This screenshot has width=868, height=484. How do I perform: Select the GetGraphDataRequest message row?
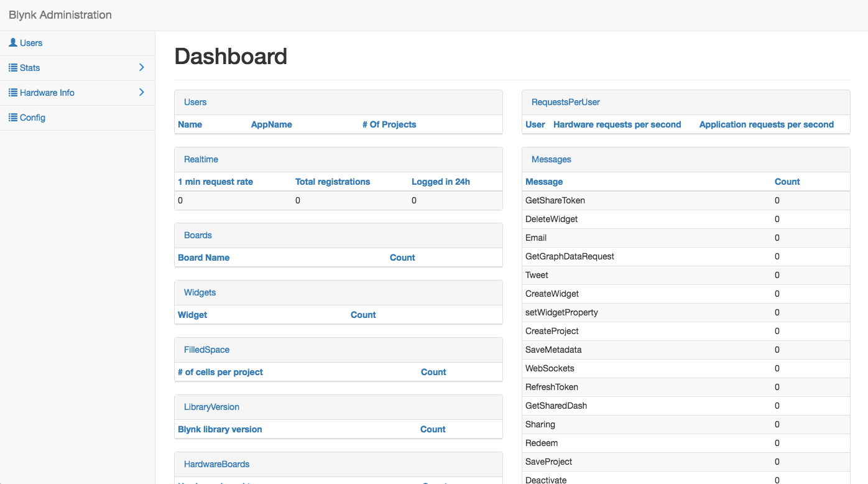point(686,256)
